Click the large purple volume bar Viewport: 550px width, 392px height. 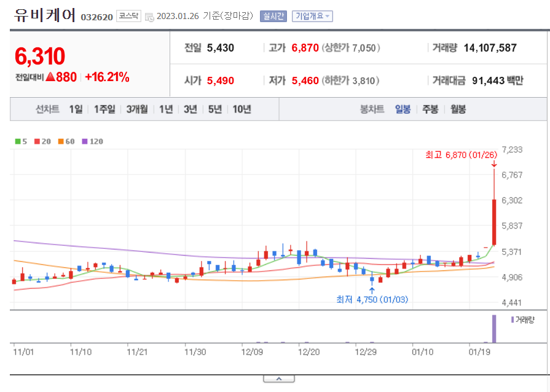click(494, 329)
